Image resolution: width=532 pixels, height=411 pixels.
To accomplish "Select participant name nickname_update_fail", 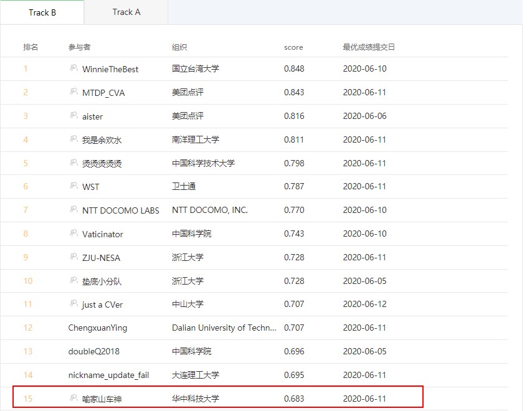I will (108, 375).
